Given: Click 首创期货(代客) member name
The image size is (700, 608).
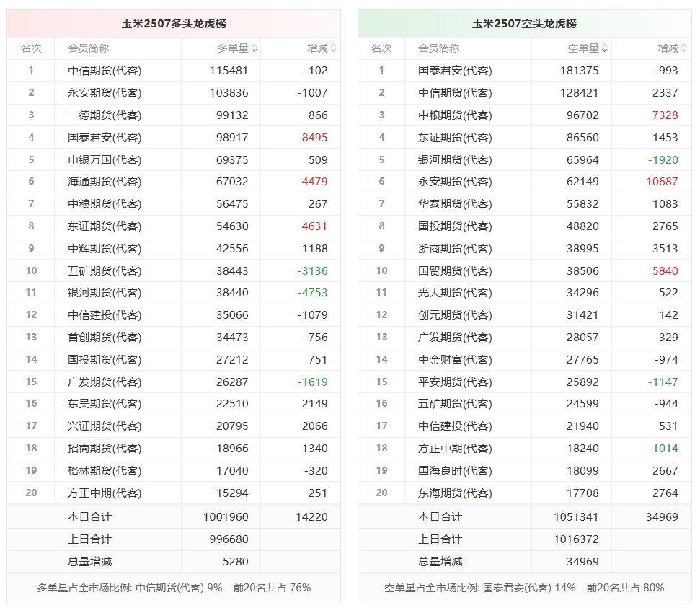Looking at the screenshot, I should (105, 338).
